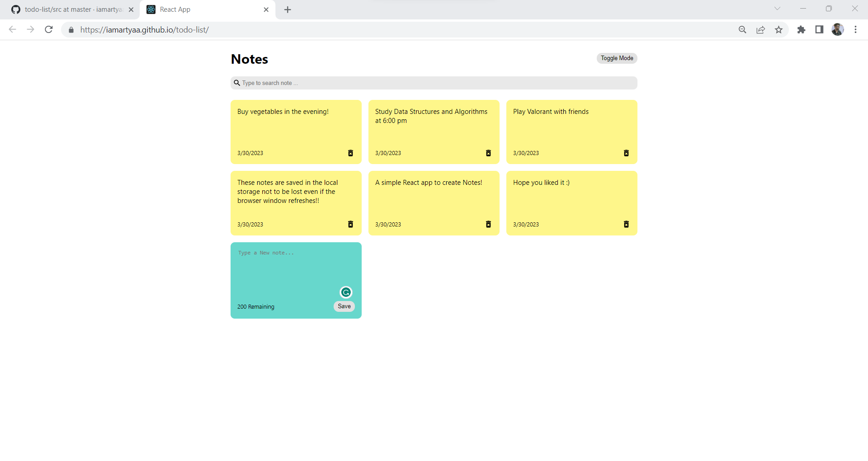Click the date on the Hope you liked note
This screenshot has height=461, width=868.
pos(526,225)
